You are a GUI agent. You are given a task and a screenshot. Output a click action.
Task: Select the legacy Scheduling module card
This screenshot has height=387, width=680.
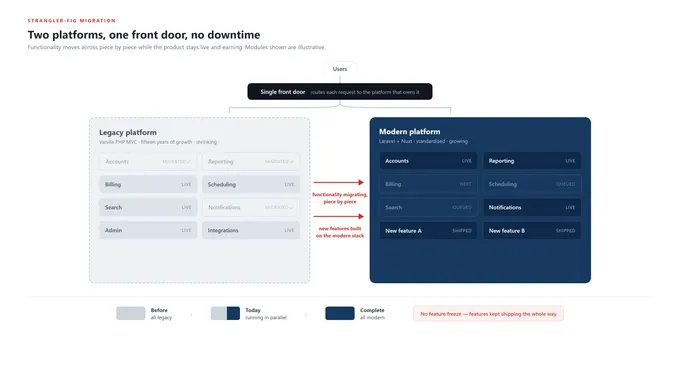[251, 184]
